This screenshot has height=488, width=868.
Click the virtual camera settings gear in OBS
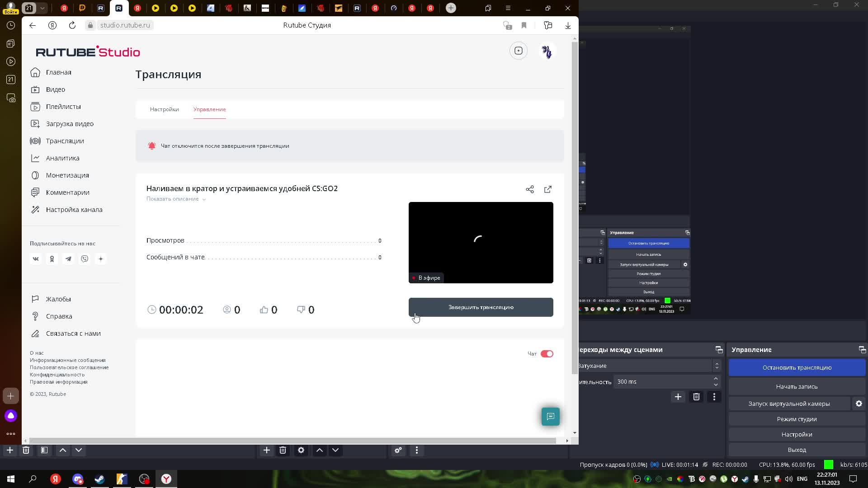(859, 404)
